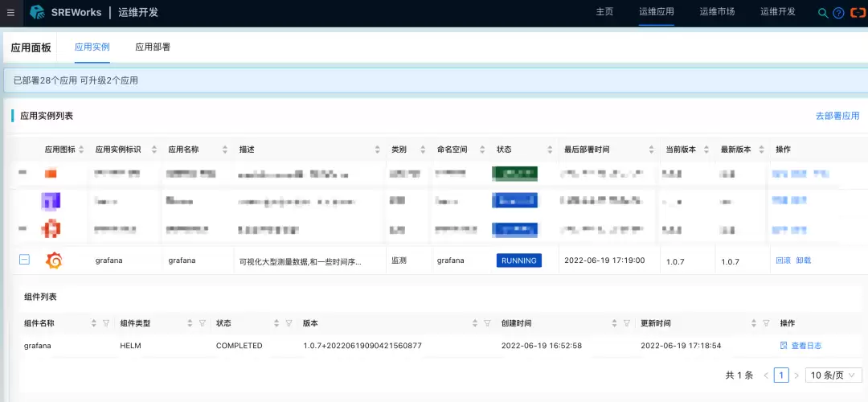The height and width of the screenshot is (402, 868).
Task: Go to previous page arrow
Action: click(x=766, y=375)
